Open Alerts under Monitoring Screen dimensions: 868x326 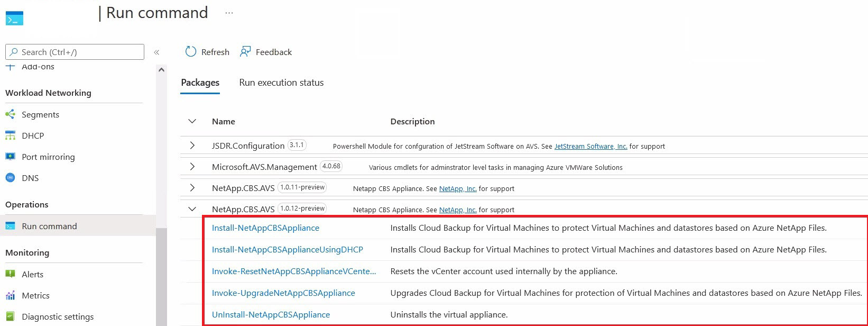tap(32, 274)
